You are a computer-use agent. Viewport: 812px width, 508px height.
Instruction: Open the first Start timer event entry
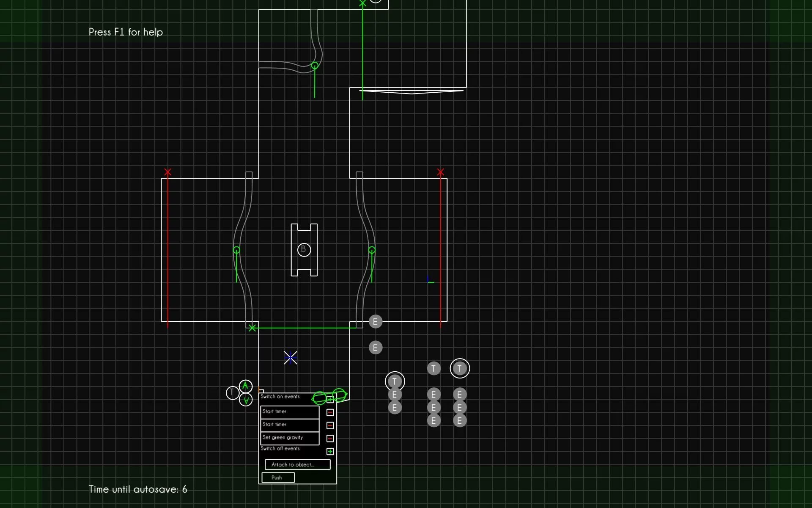290,411
